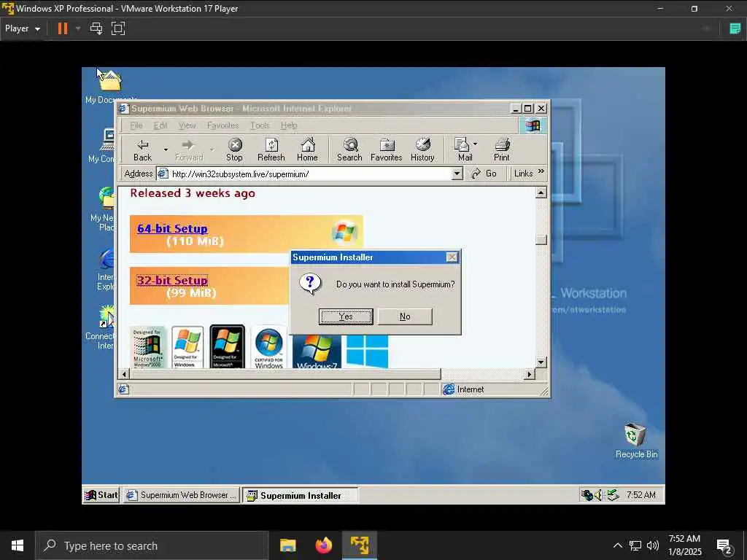Click the address field showing win32subsystem.live
The height and width of the screenshot is (560, 747).
309,174
